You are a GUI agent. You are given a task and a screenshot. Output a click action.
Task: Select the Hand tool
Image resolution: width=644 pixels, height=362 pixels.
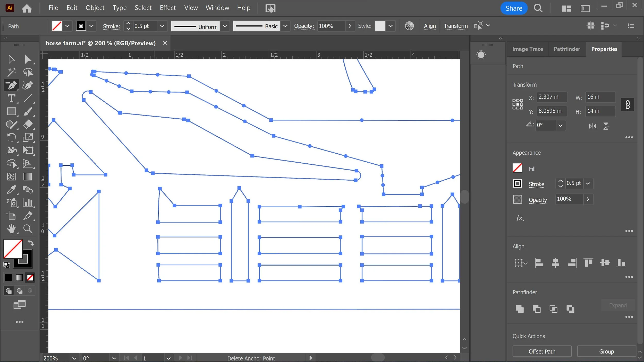tap(11, 229)
